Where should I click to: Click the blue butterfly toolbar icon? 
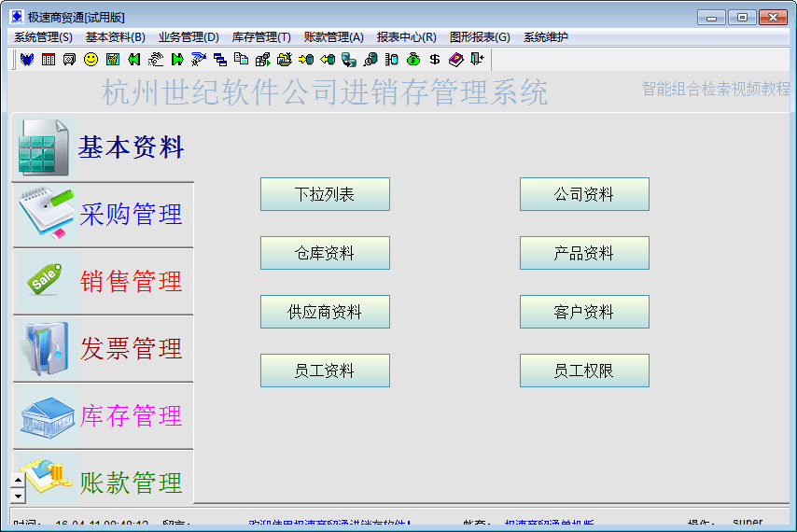point(26,59)
